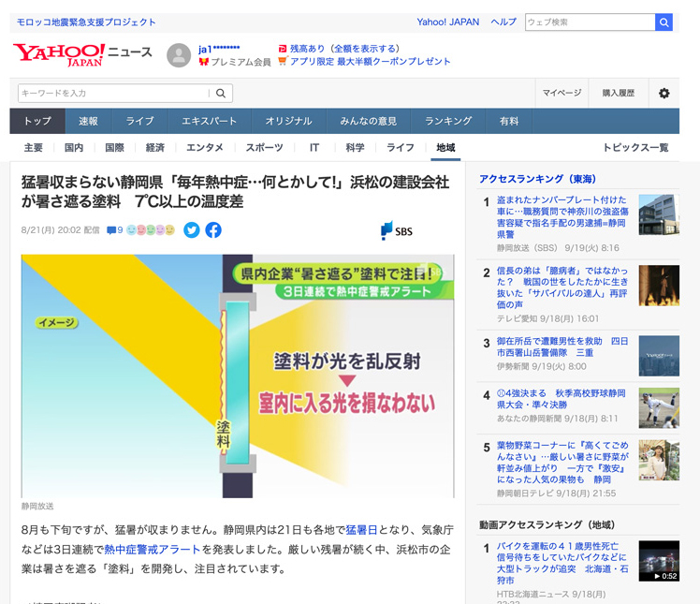The width and height of the screenshot is (700, 604).
Task: Play video thumbnail showing 0:52
Action: (659, 561)
